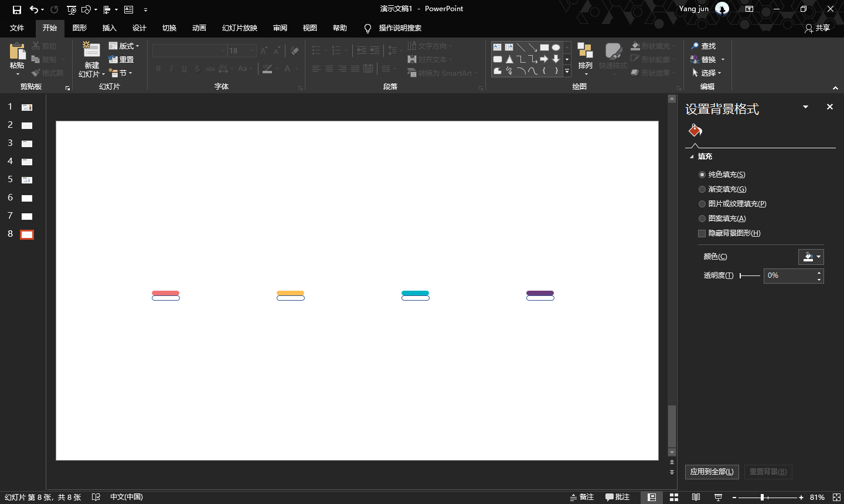Switch to the 动画 animations tab
Viewport: 844px width, 504px height.
click(x=199, y=28)
